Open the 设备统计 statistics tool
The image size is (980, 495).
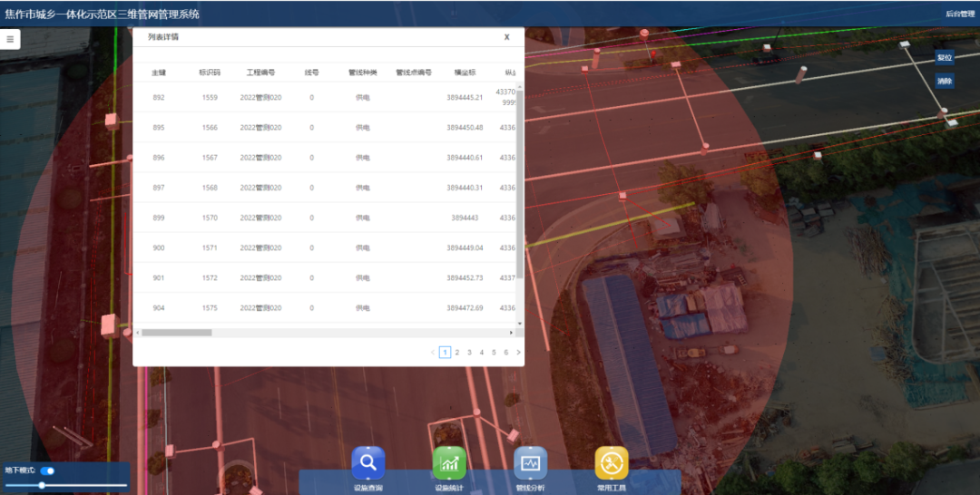click(449, 463)
